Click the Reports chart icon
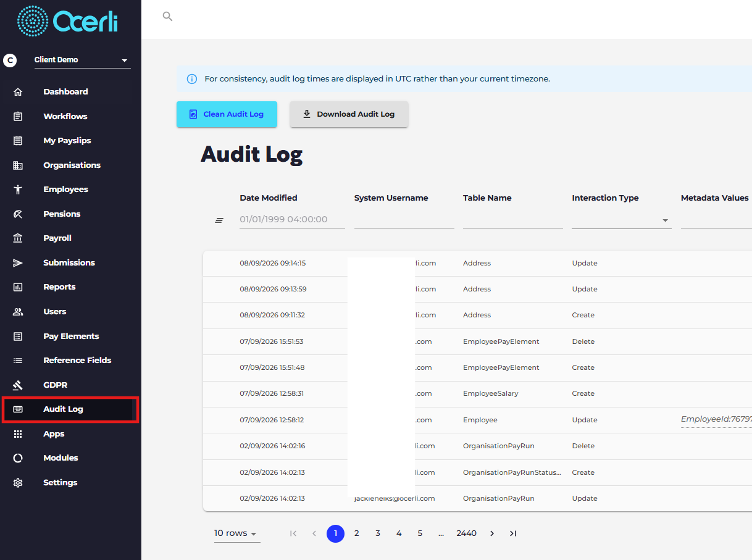The height and width of the screenshot is (560, 752). tap(18, 287)
